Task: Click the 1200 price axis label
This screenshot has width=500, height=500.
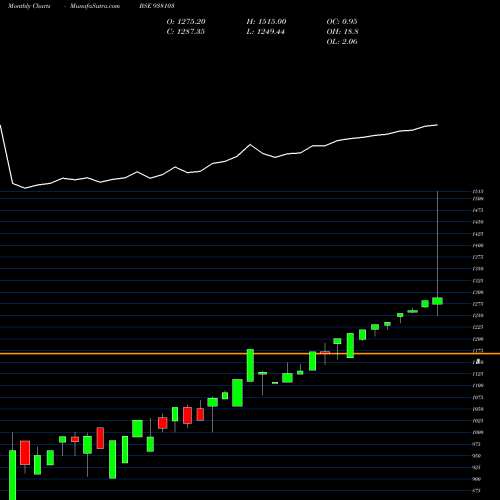Action: pos(478,339)
